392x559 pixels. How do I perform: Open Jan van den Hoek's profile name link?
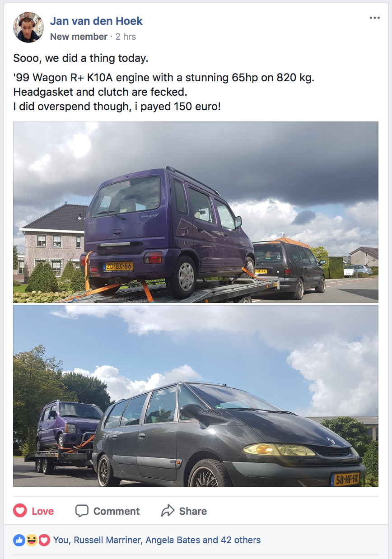pyautogui.click(x=96, y=21)
